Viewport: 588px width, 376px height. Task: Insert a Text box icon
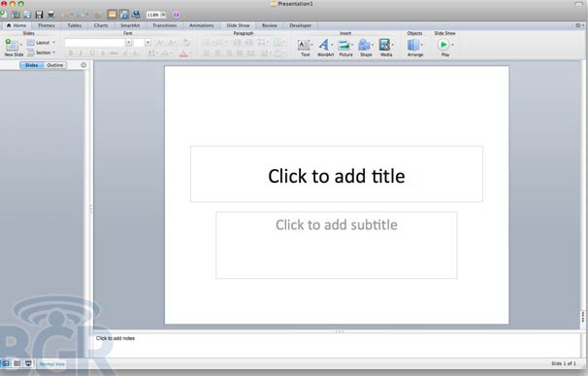click(x=303, y=45)
